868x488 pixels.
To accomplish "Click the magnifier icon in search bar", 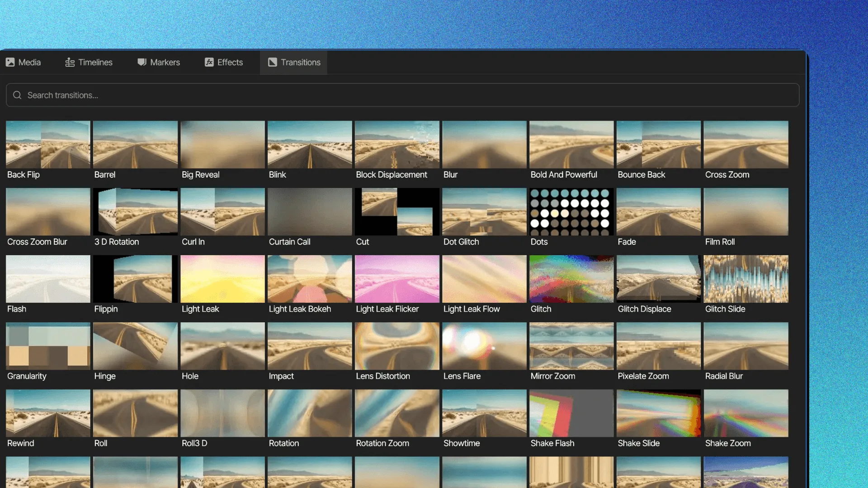I will [x=17, y=95].
